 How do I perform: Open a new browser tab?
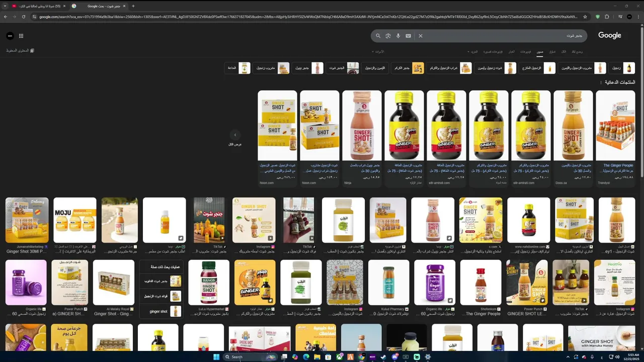[133, 6]
